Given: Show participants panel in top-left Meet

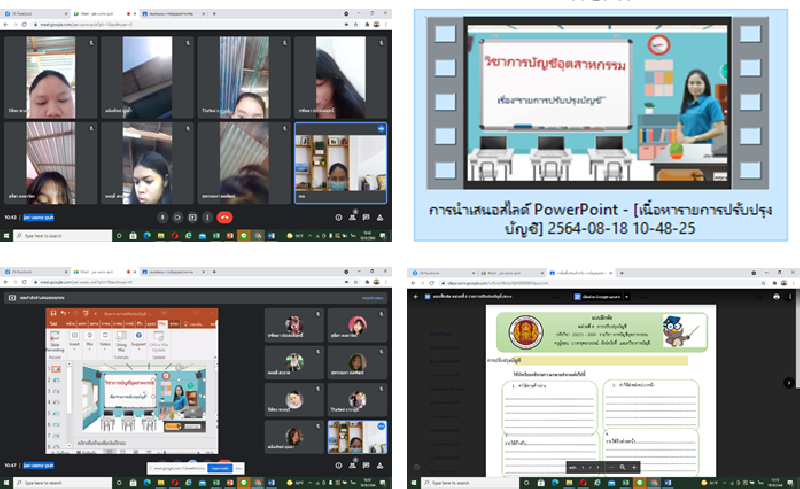Looking at the screenshot, I should [350, 216].
